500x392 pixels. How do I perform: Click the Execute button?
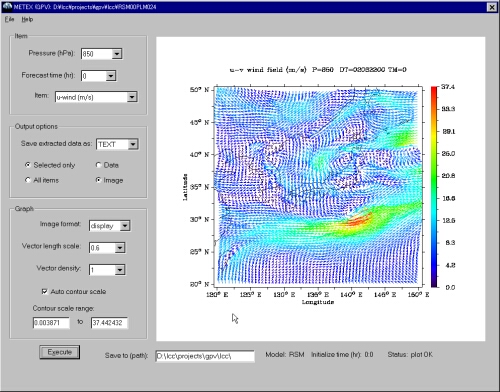pos(60,352)
